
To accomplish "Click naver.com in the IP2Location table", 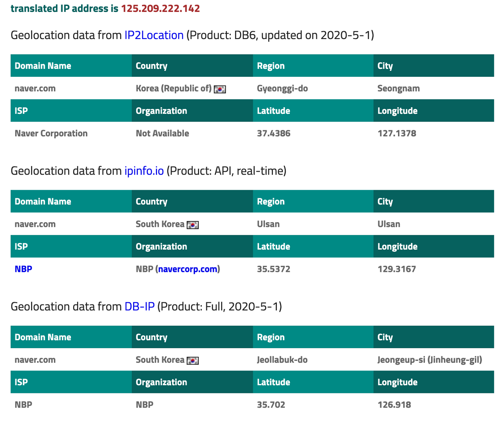I will click(x=35, y=88).
